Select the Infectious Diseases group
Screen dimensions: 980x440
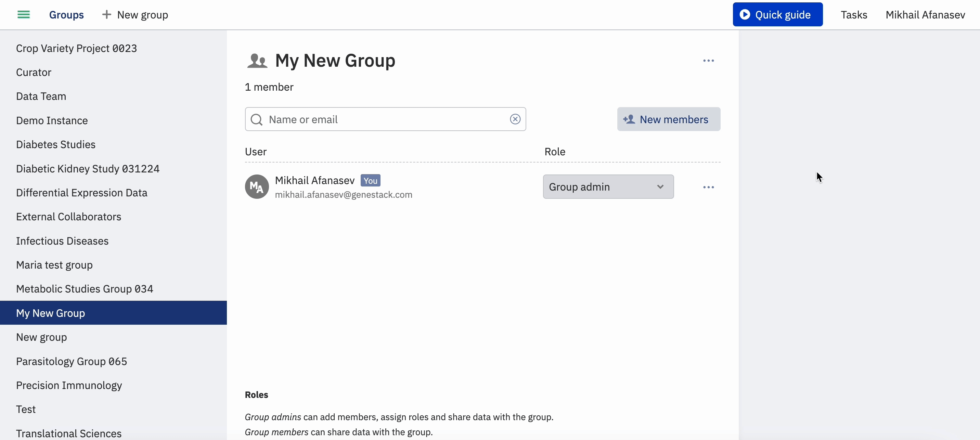(x=113, y=241)
